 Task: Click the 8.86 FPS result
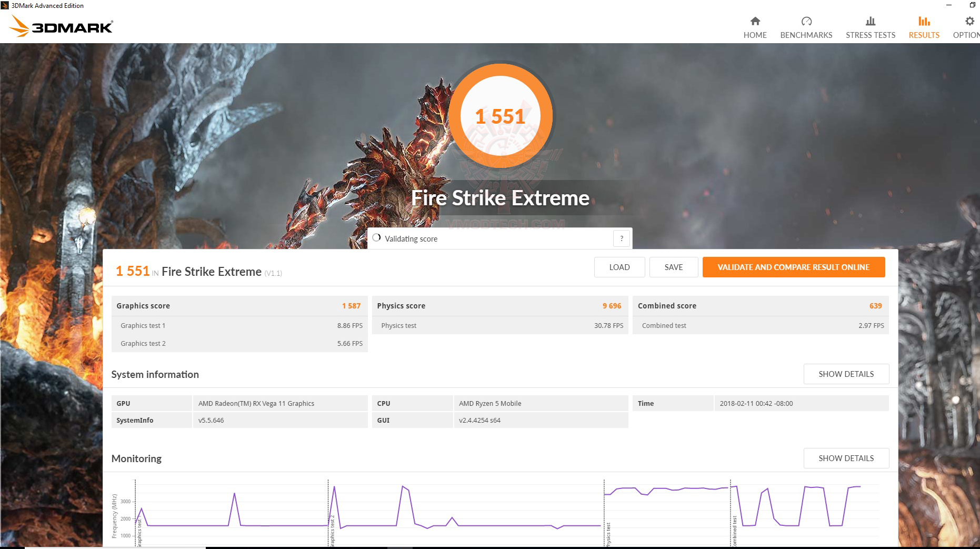pyautogui.click(x=350, y=326)
